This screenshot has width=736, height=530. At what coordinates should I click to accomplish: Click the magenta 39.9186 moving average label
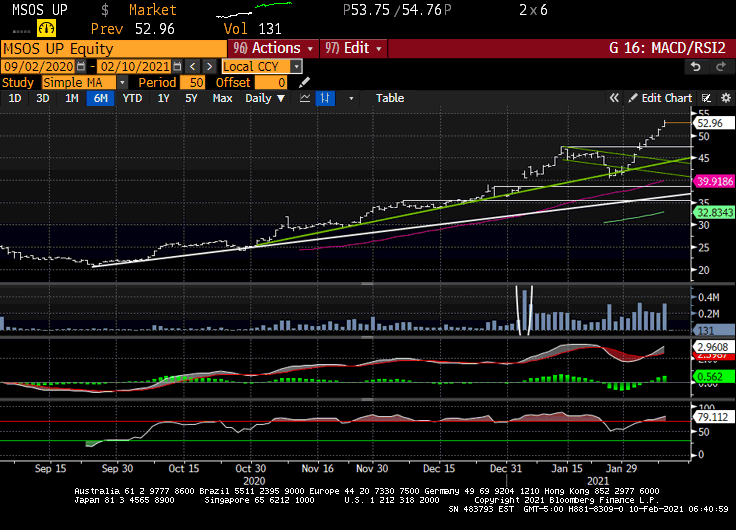point(713,181)
